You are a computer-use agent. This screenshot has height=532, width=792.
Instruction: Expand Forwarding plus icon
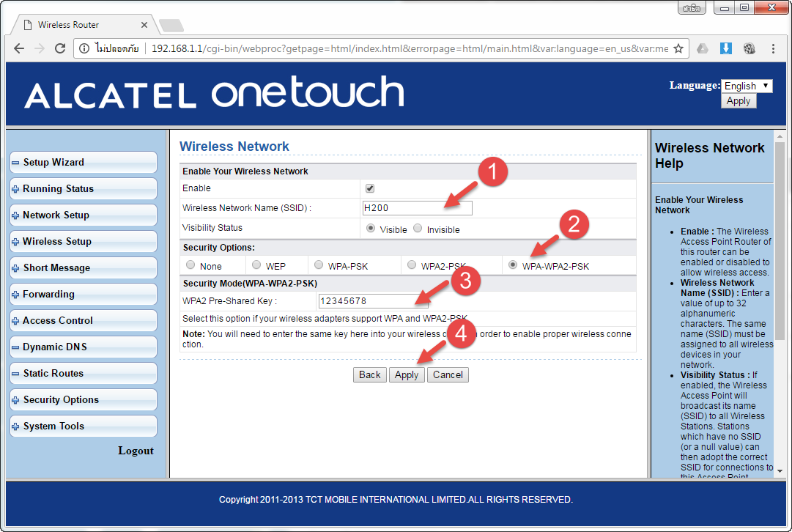(15, 295)
